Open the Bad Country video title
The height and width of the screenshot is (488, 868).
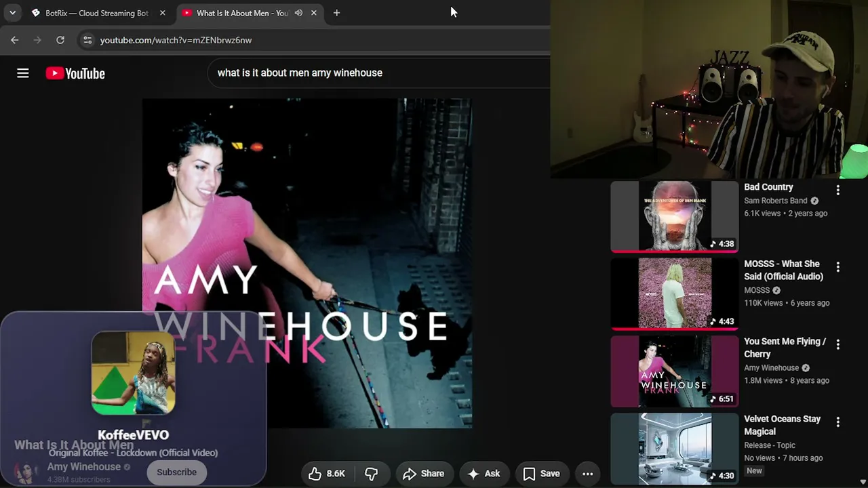pyautogui.click(x=768, y=187)
